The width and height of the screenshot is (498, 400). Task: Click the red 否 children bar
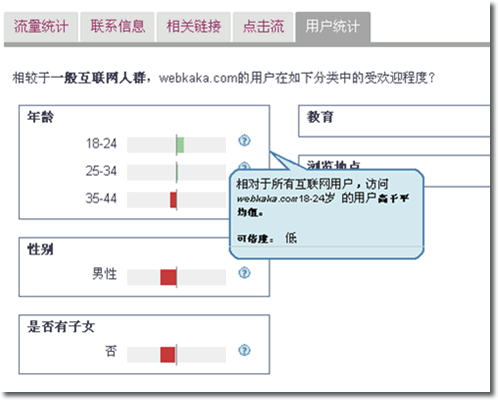168,355
